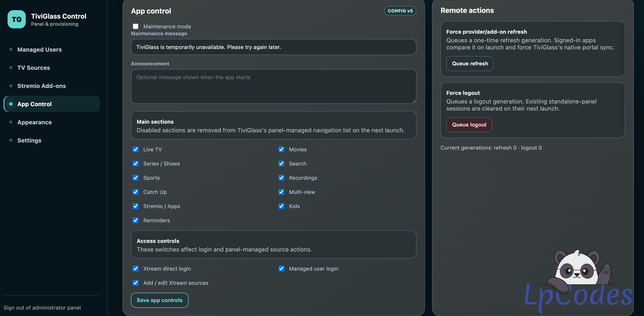Screen dimensions: 644x316
Task: Enable the Maintenance mode checkbox
Action: pos(136,26)
